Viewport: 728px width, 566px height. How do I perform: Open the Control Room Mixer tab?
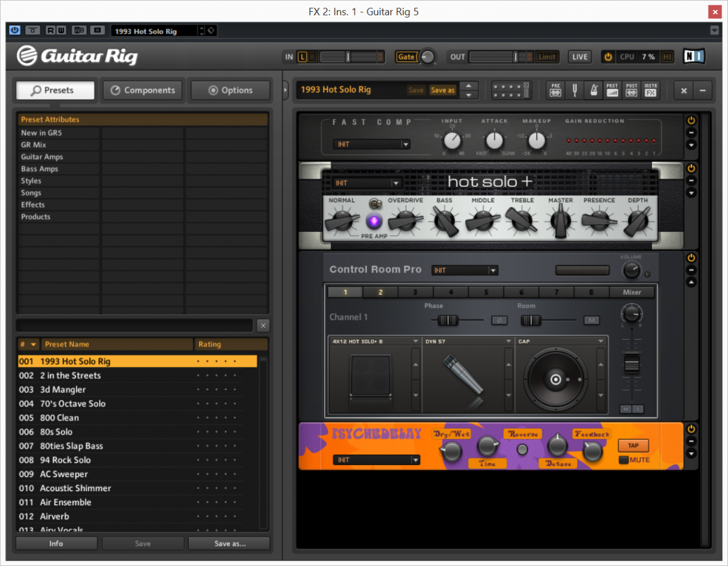coord(632,292)
